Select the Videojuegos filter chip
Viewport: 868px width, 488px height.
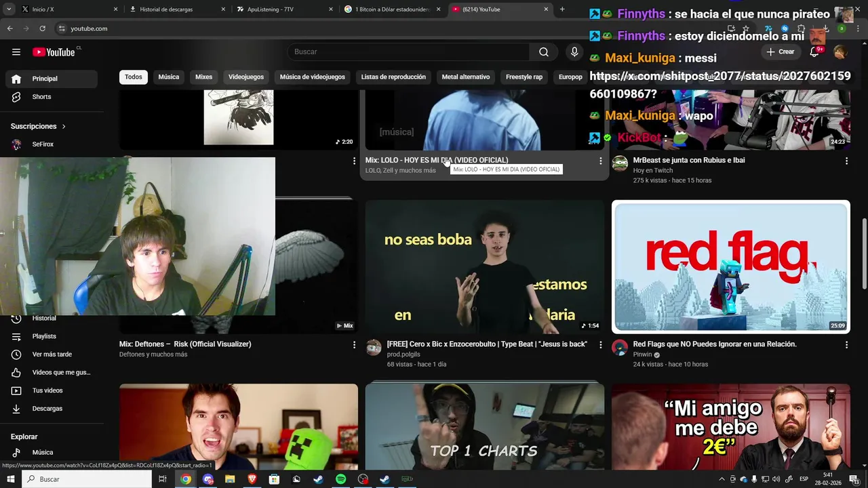246,77
